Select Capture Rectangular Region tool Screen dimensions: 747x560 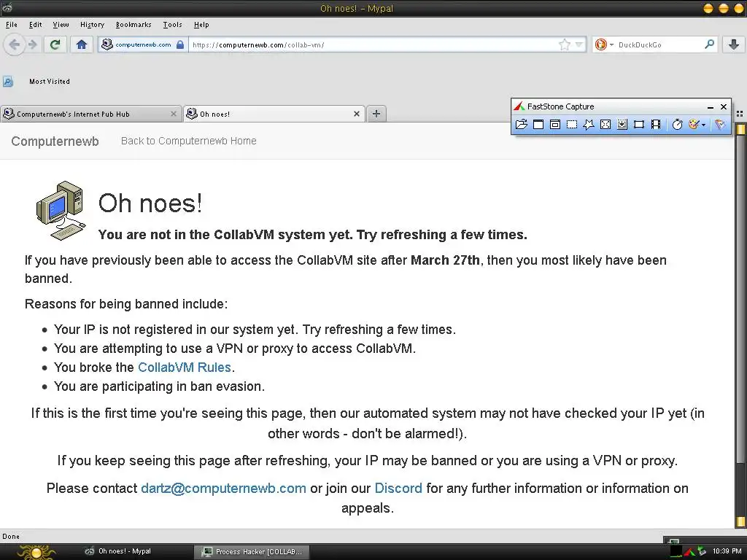pos(572,124)
